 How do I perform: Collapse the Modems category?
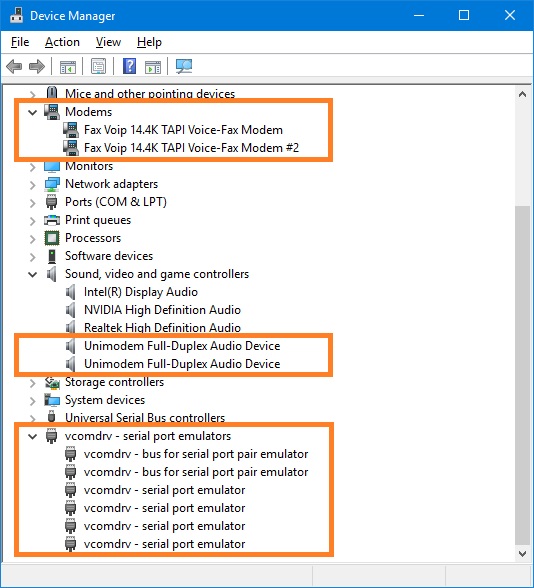click(33, 112)
